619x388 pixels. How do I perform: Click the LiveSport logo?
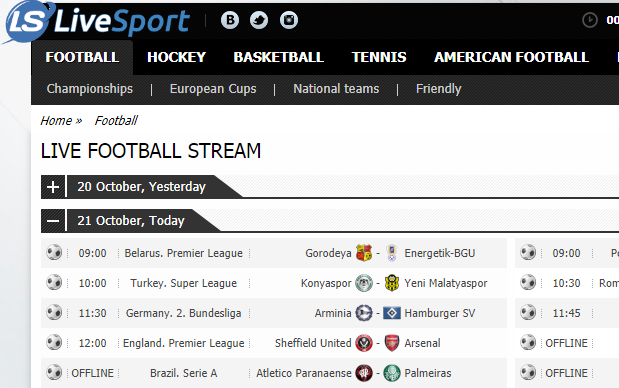(97, 22)
